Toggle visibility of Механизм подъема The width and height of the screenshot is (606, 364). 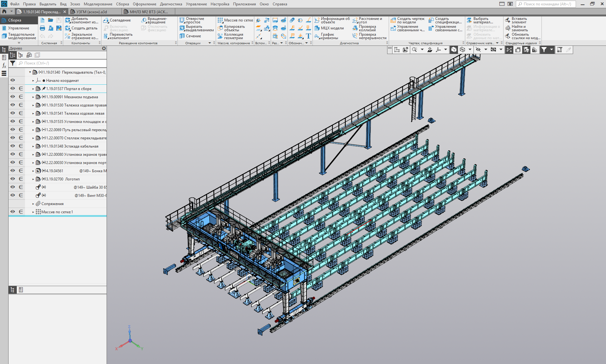point(13,97)
